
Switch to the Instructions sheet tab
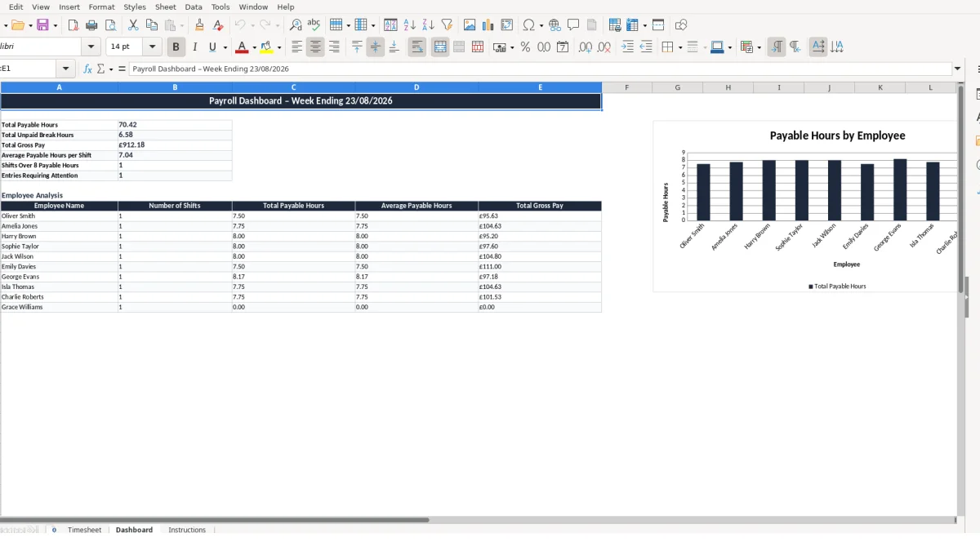(187, 530)
